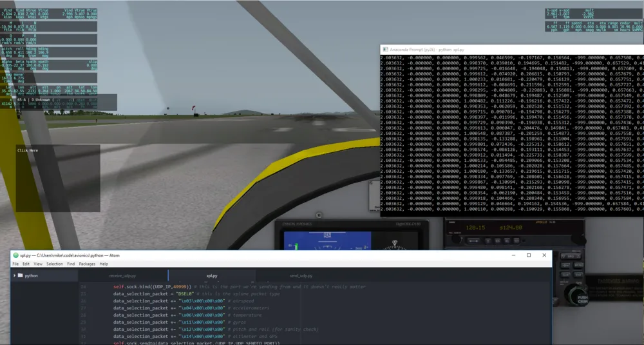
Task: Maximize the Atom editor window
Action: click(x=529, y=255)
